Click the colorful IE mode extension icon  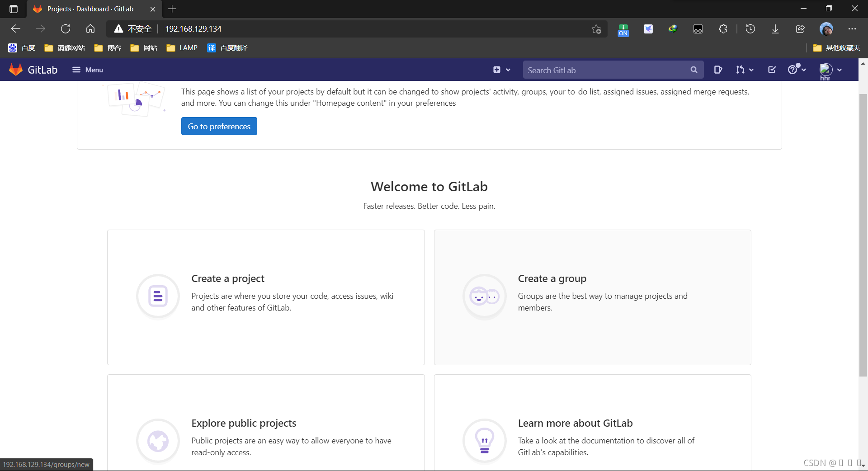[673, 29]
